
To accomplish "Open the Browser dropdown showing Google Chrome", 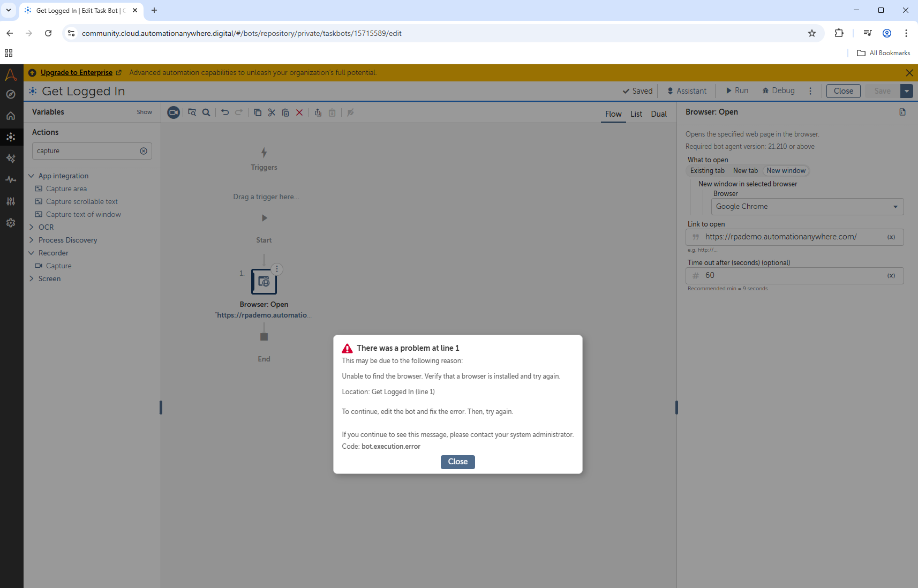I will pos(807,207).
